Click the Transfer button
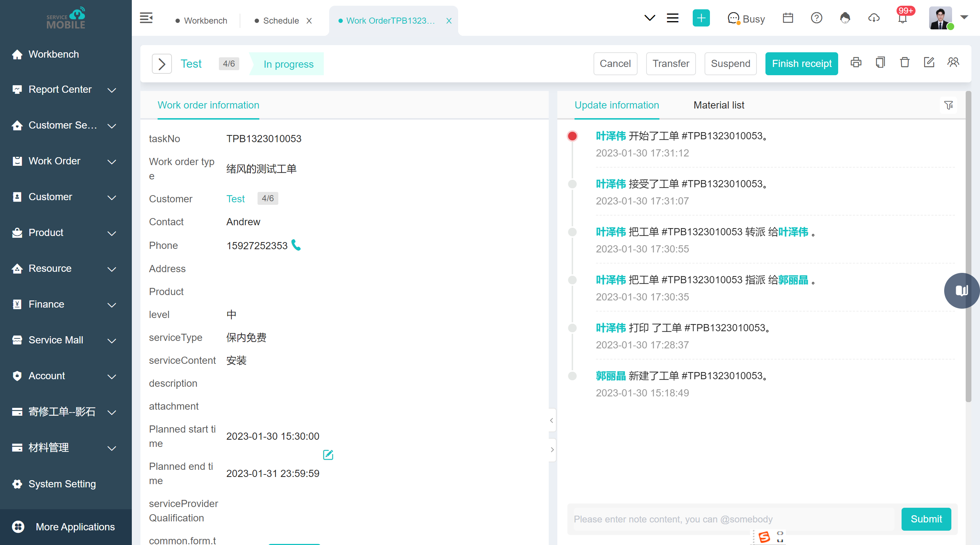 pos(671,63)
